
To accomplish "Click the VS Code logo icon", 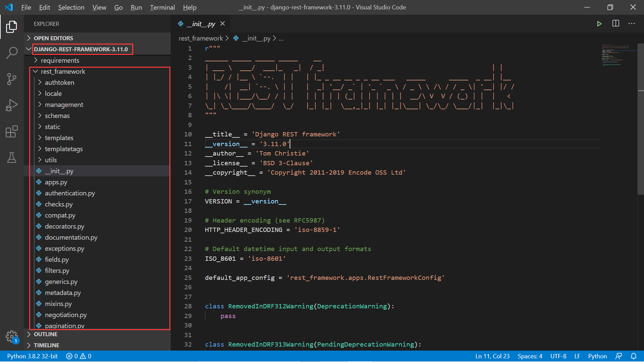I will click(9, 7).
